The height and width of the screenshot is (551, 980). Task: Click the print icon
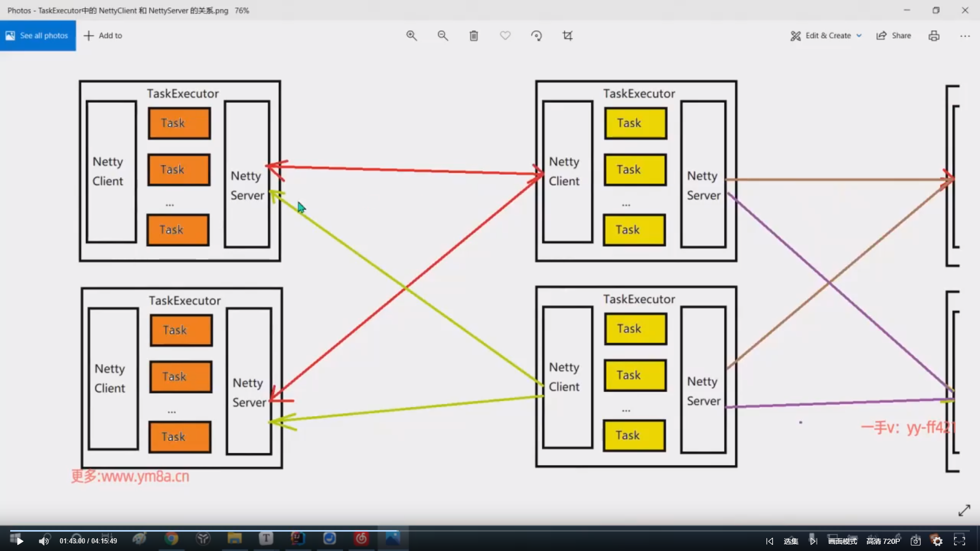click(934, 36)
